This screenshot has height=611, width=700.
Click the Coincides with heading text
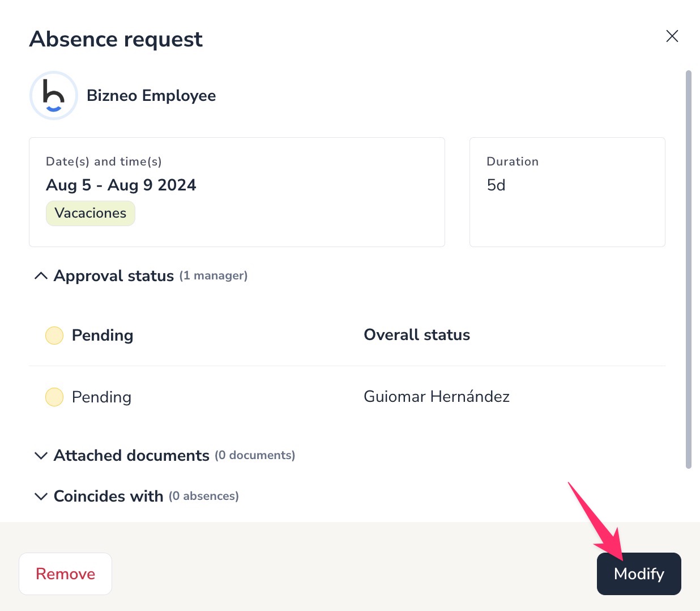click(108, 497)
